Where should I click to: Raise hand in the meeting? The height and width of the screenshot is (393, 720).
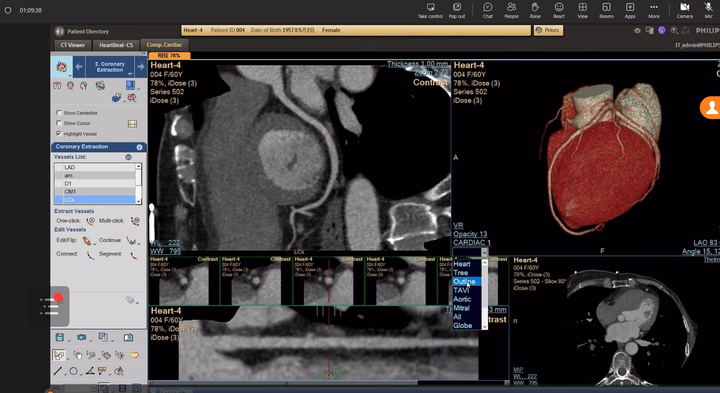pos(535,10)
